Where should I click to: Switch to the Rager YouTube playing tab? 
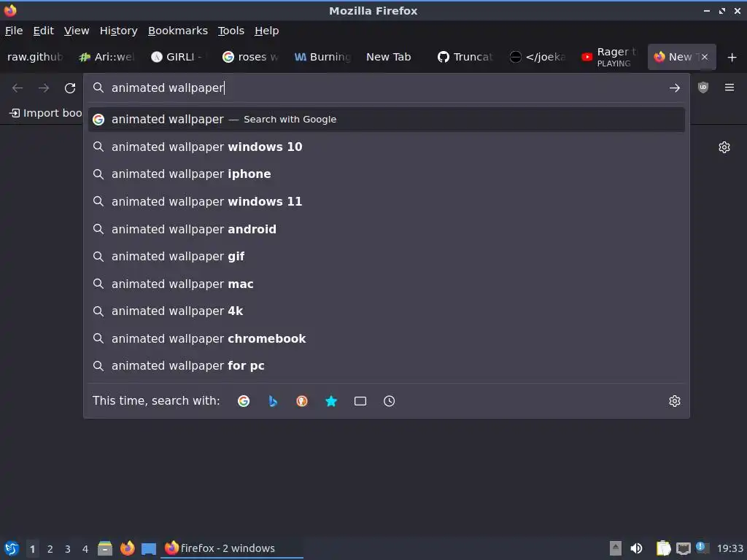610,57
